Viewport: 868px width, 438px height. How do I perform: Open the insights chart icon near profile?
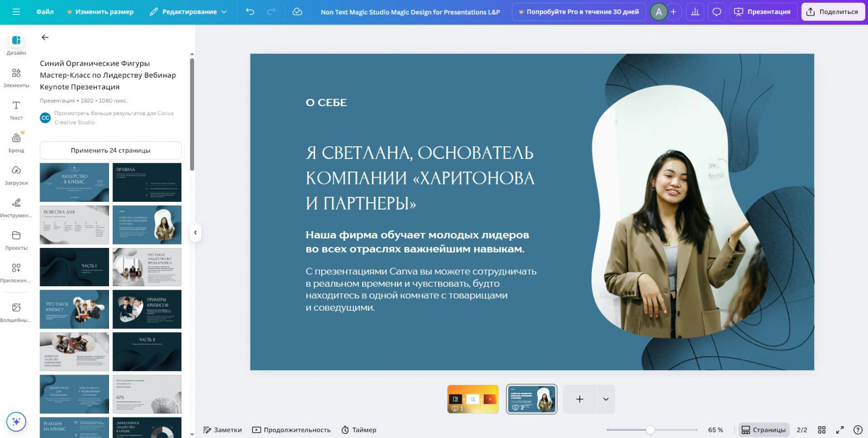point(694,11)
